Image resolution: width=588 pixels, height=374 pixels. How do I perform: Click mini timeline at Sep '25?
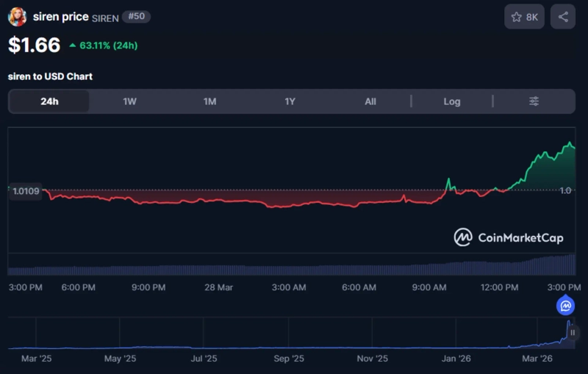(288, 359)
